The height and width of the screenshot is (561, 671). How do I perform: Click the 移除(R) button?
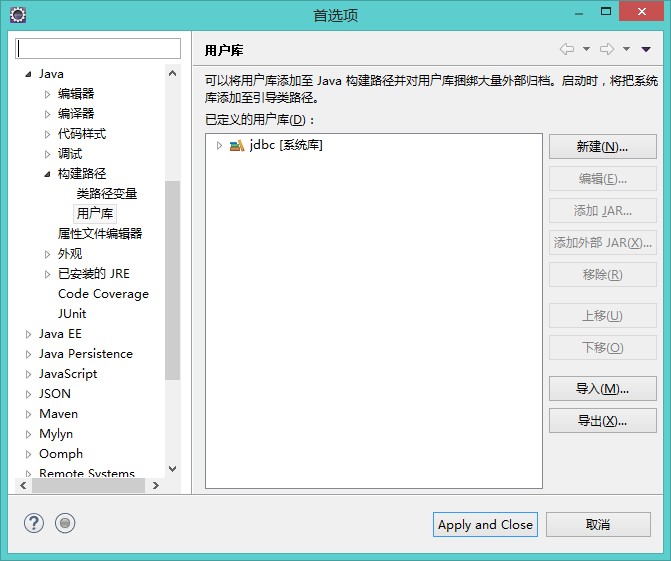coord(603,274)
